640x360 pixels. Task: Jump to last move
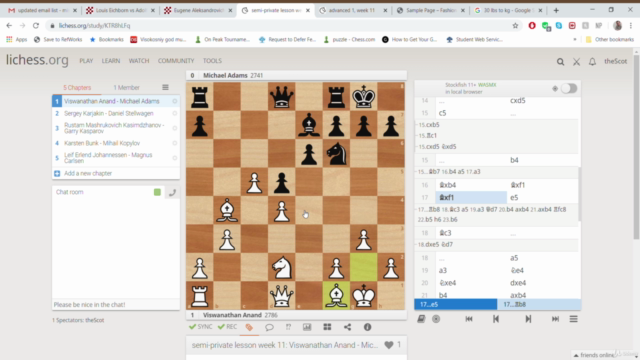pos(555,319)
